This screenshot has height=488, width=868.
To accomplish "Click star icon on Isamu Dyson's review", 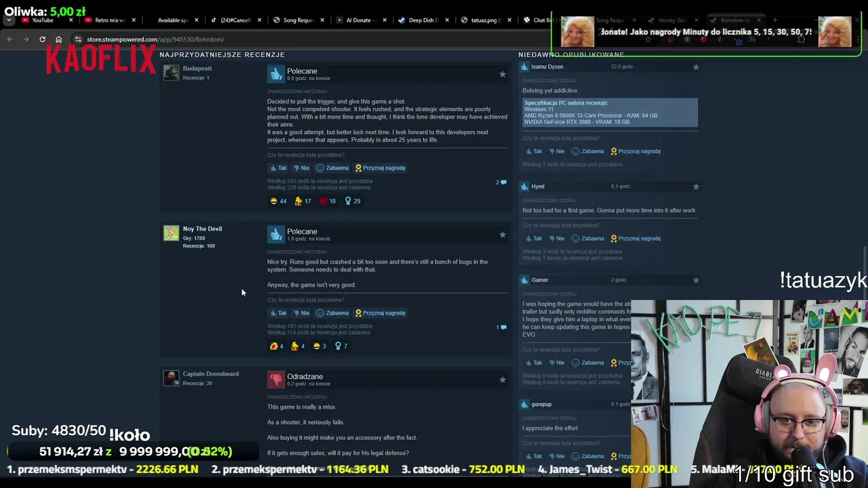I will 696,67.
